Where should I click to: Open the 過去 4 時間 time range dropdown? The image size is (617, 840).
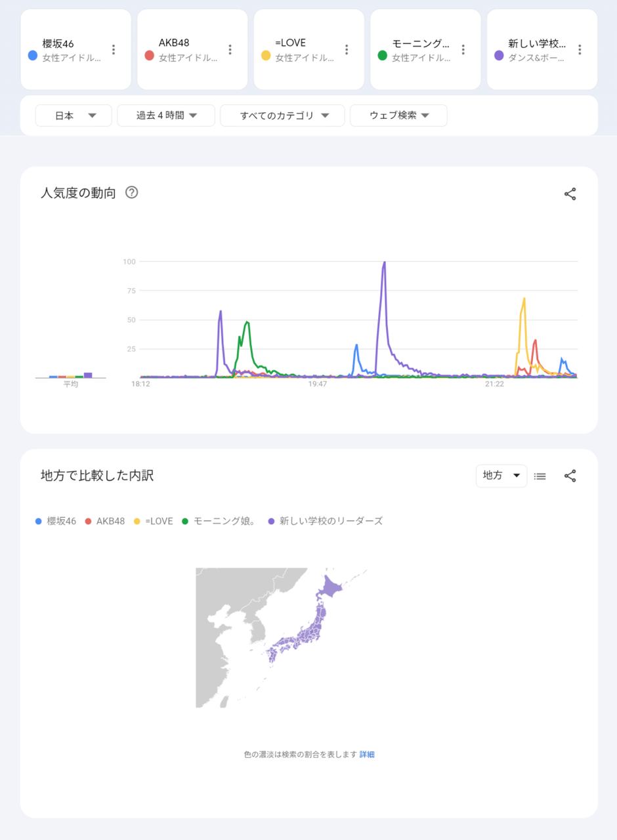[x=166, y=115]
